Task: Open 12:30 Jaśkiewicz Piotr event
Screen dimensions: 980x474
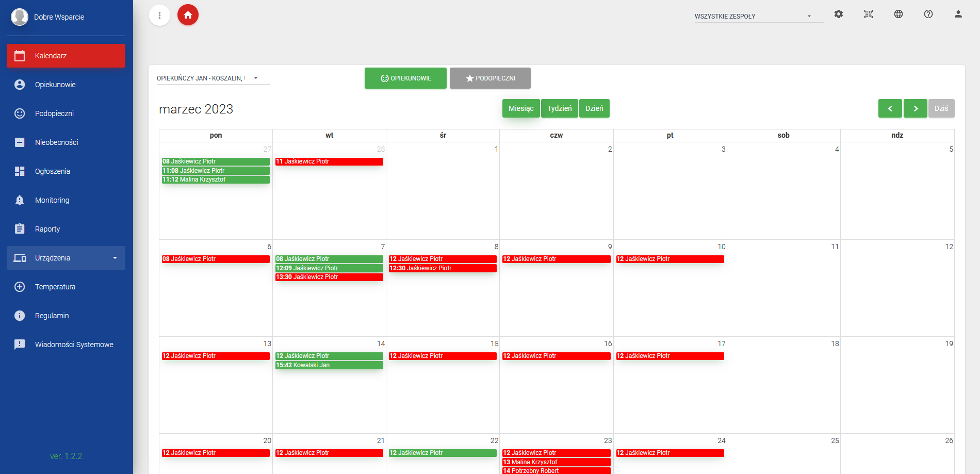Action: (x=443, y=268)
